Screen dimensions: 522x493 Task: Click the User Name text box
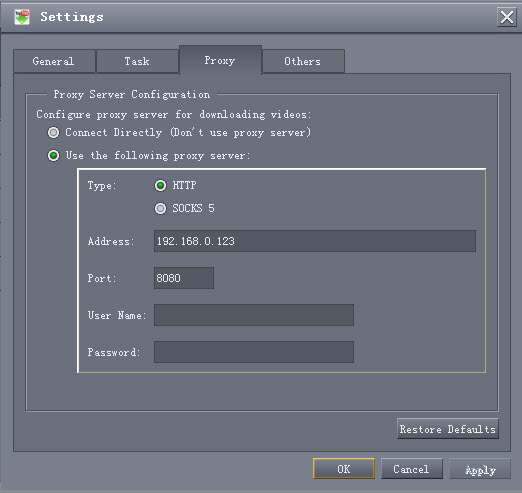(254, 315)
